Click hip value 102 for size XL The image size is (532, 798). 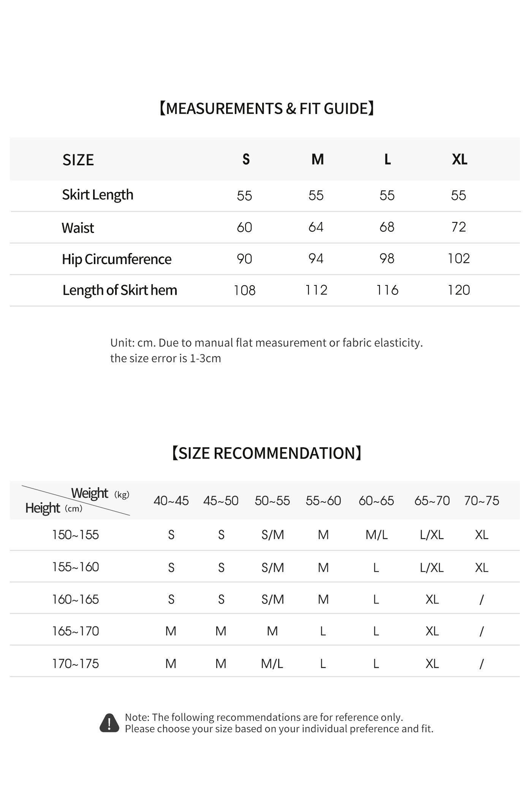[x=459, y=258]
